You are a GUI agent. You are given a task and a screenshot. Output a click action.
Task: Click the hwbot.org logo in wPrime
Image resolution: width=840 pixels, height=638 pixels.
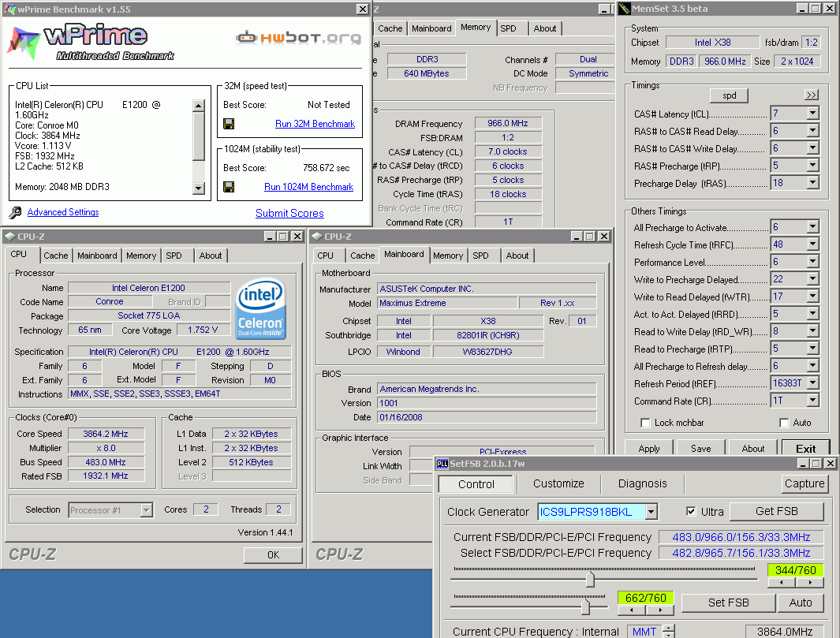pyautogui.click(x=299, y=37)
